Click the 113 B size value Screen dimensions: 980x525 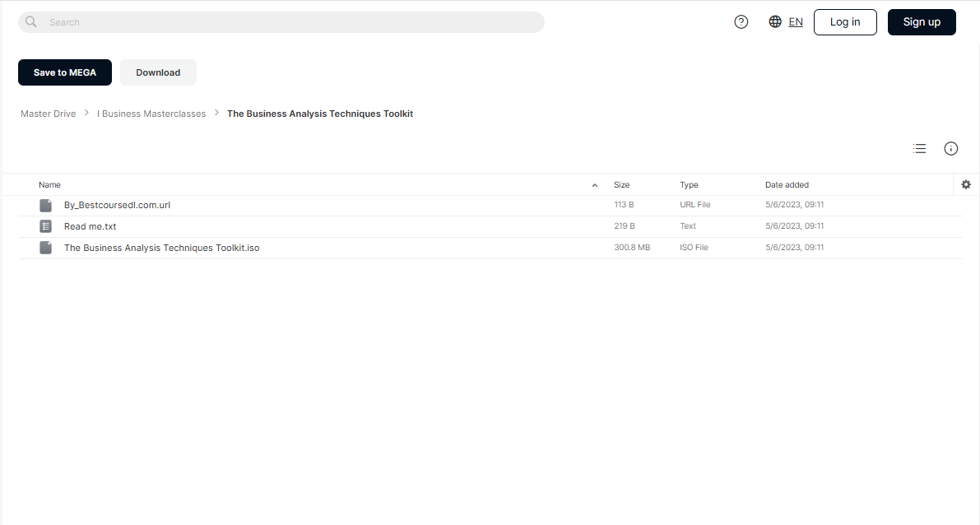624,204
